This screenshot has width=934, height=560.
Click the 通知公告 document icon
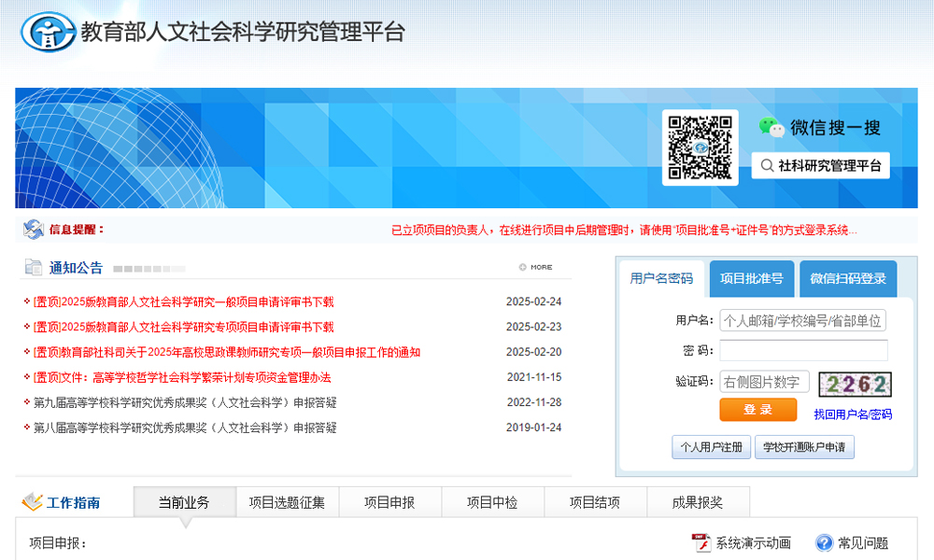click(x=34, y=268)
